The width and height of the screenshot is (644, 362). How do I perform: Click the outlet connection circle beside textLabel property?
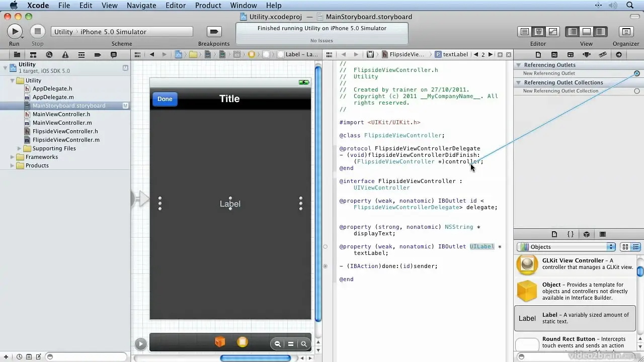click(x=325, y=247)
